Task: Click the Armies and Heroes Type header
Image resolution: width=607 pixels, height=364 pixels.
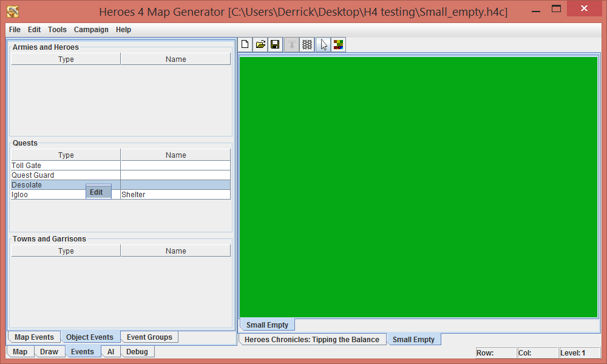Action: tap(66, 59)
